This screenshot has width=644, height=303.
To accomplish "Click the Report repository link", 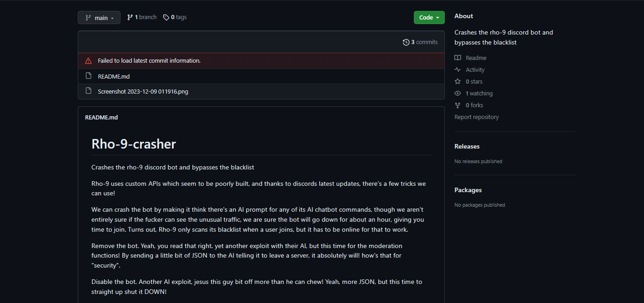I will (476, 117).
